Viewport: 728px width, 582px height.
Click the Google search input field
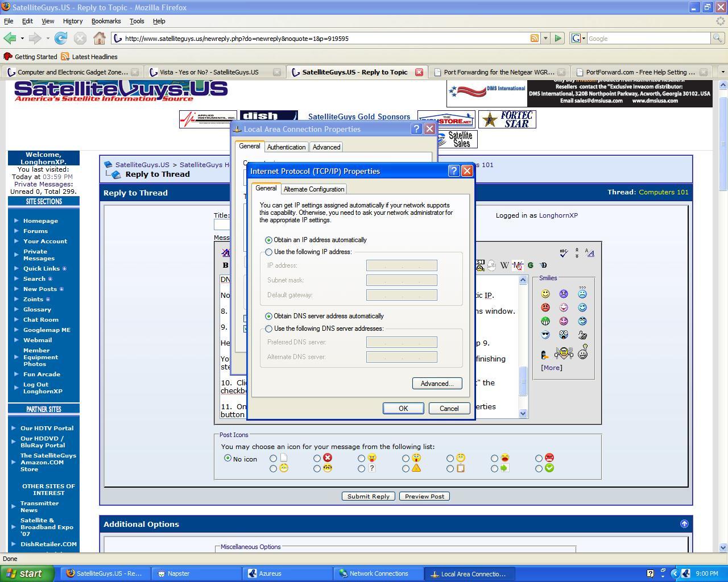[648, 39]
